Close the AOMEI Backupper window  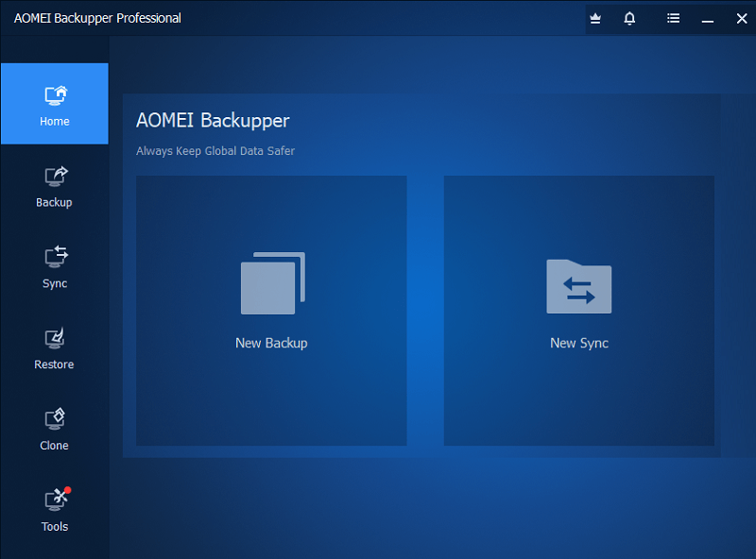742,19
